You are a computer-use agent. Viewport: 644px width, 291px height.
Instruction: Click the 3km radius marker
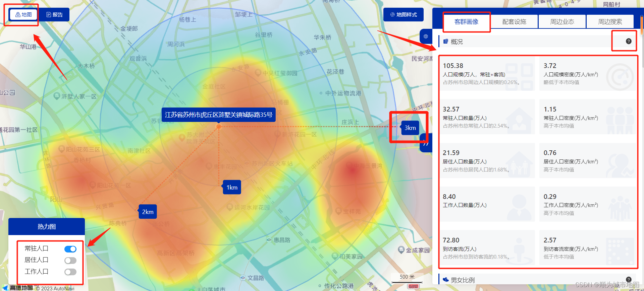click(x=410, y=128)
